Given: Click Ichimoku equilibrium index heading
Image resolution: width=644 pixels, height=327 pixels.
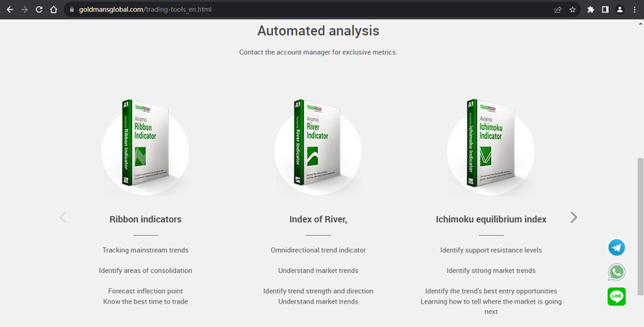Looking at the screenshot, I should pos(491,219).
